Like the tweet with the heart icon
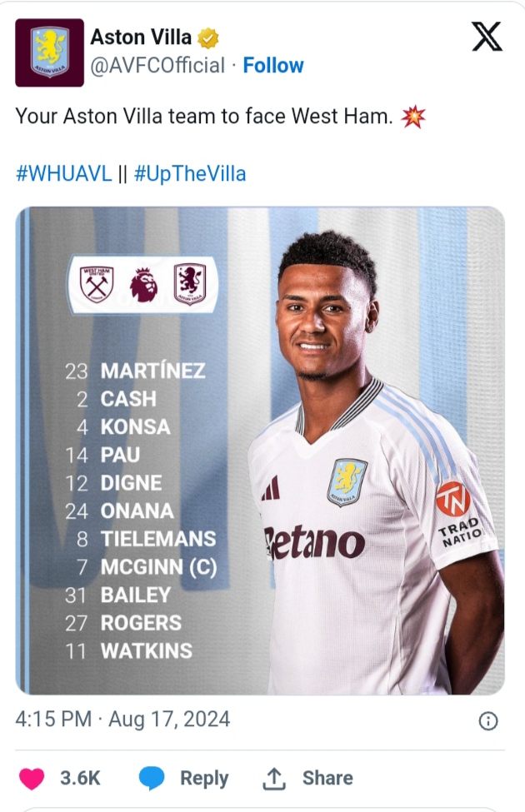Image resolution: width=525 pixels, height=812 pixels. point(32,779)
